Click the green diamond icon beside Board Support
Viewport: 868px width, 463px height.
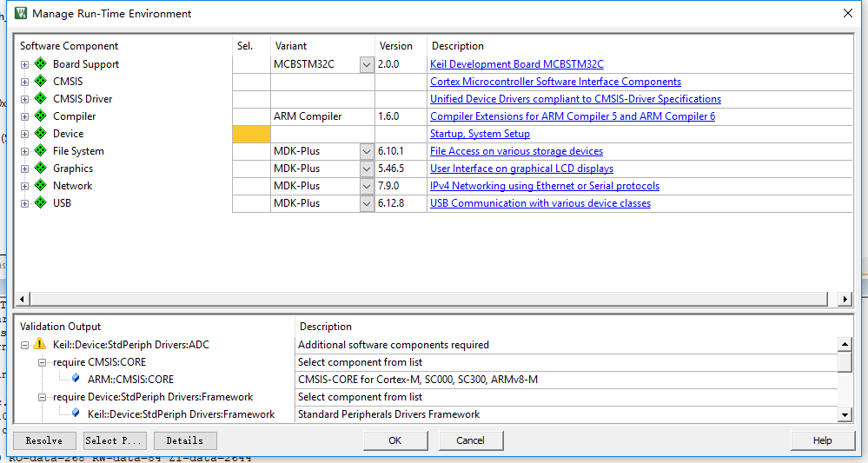[x=41, y=63]
